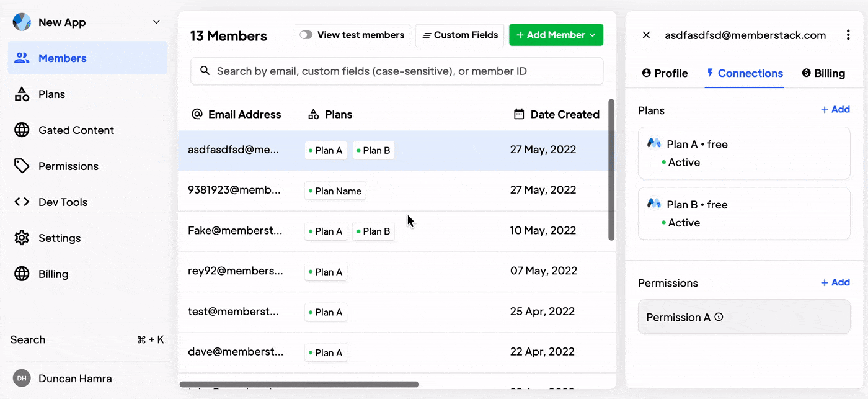Viewport: 868px width, 399px height.
Task: Click Add link next to Plans
Action: click(x=835, y=110)
